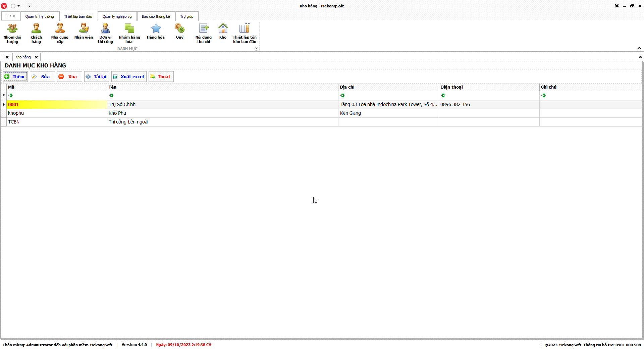Click the Tải lại button

[x=97, y=77]
